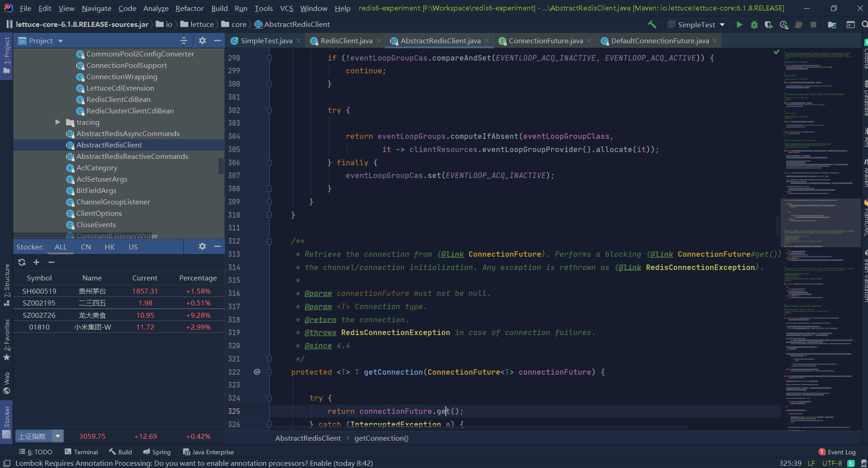
Task: Remove a stock with the minus icon
Action: tap(51, 262)
